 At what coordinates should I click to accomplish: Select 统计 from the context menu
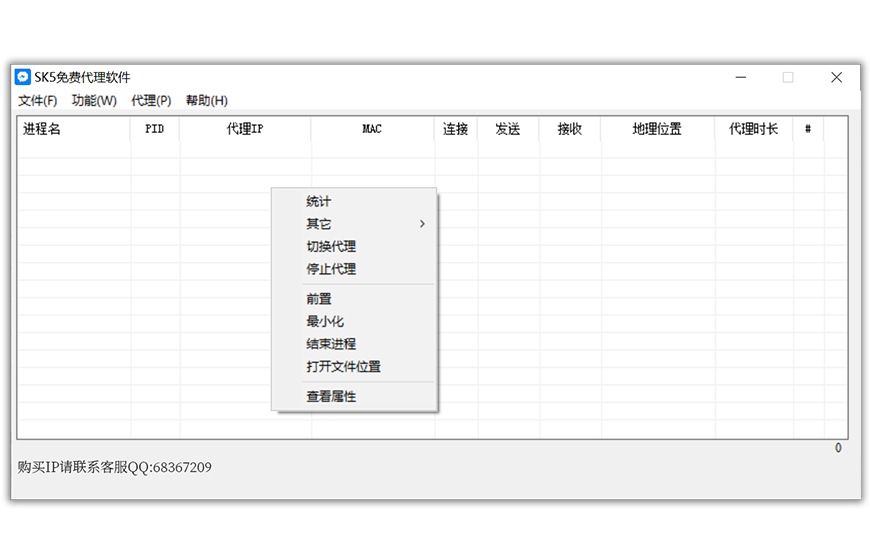click(x=319, y=202)
